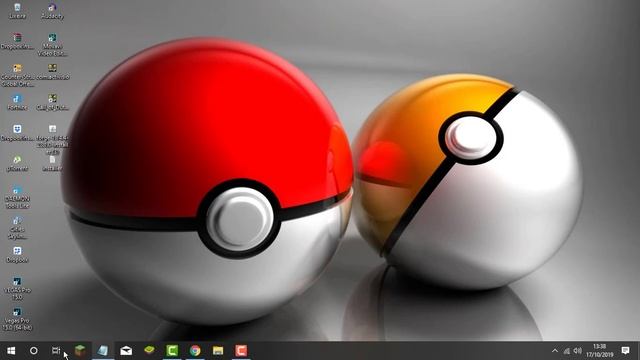Open Cortana circle on the taskbar
The width and height of the screenshot is (640, 360).
point(34,351)
